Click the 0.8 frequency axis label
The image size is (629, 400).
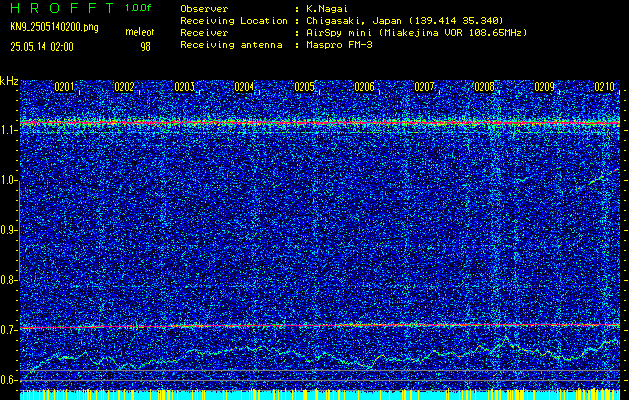[x=8, y=280]
